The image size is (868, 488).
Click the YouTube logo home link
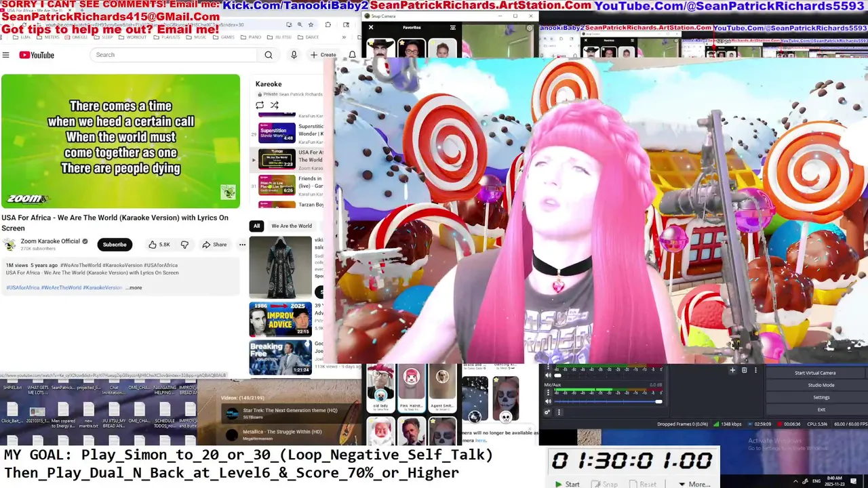37,55
